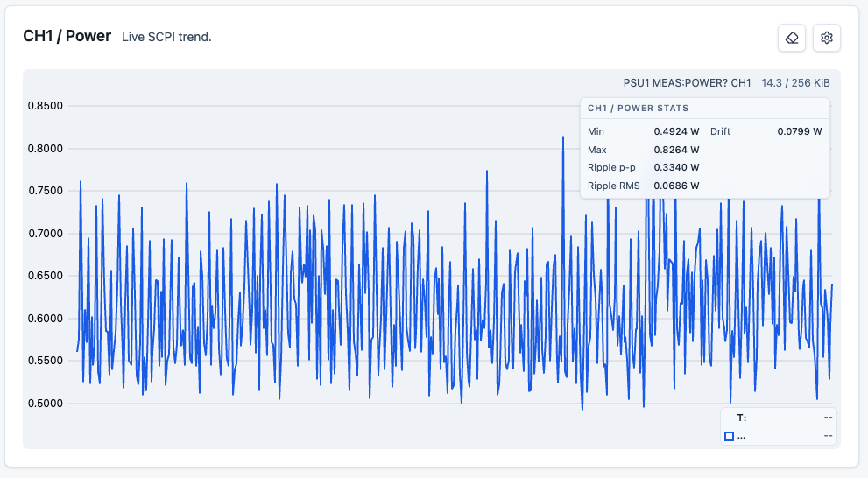Viewport: 868px width, 478px height.
Task: Click the 0.7500 y-axis label
Action: pyautogui.click(x=46, y=191)
